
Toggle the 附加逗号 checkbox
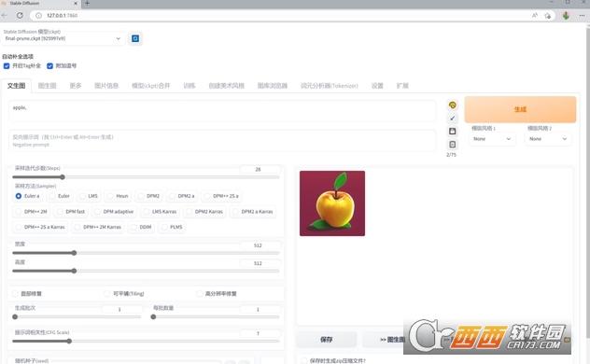49,66
